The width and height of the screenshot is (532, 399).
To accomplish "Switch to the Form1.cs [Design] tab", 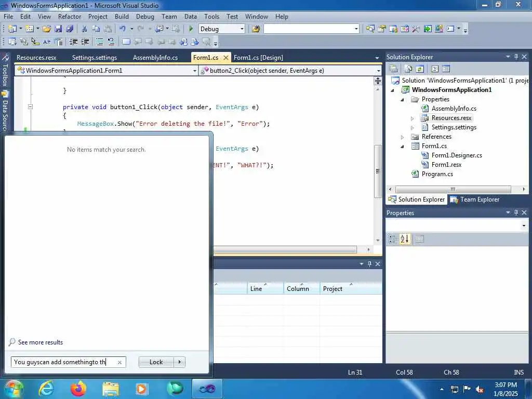I will tap(258, 57).
